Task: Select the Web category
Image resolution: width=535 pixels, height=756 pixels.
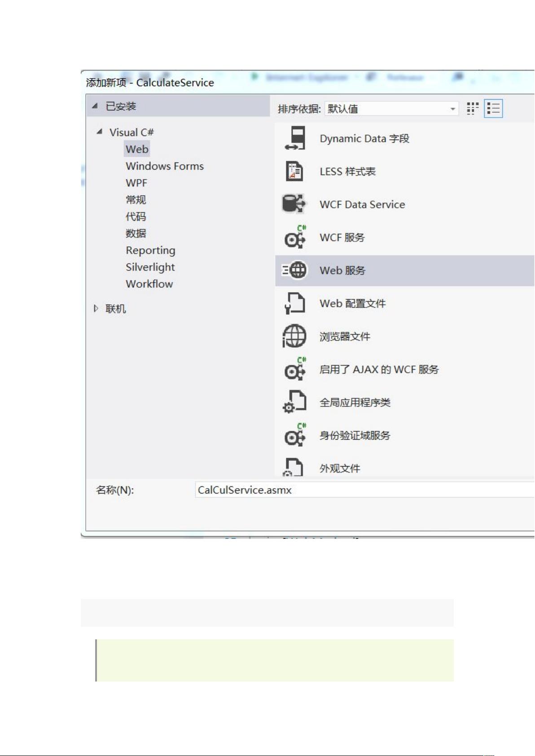Action: 137,149
